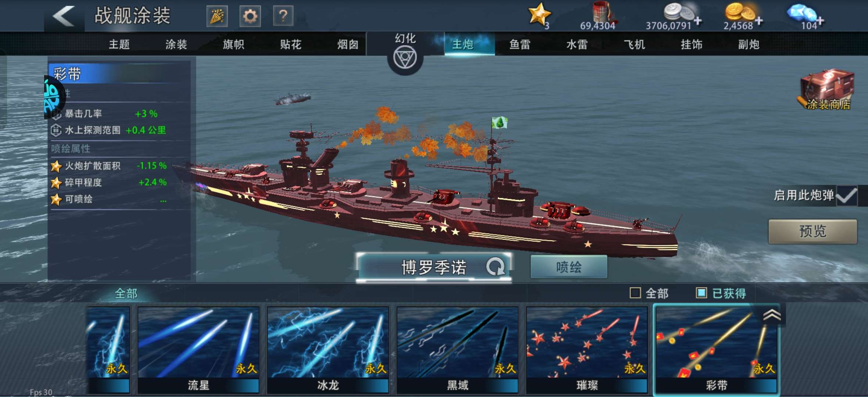Rotate ship via 博罗季诺 refresh icon

[495, 267]
